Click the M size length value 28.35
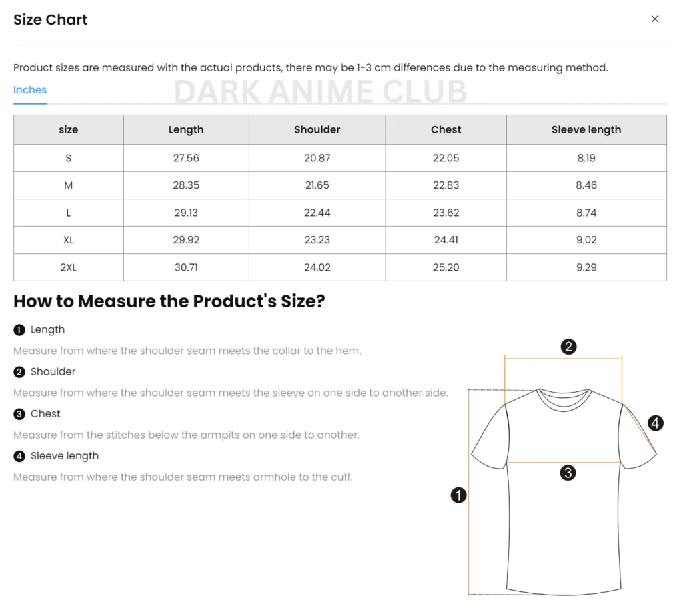 (x=186, y=185)
